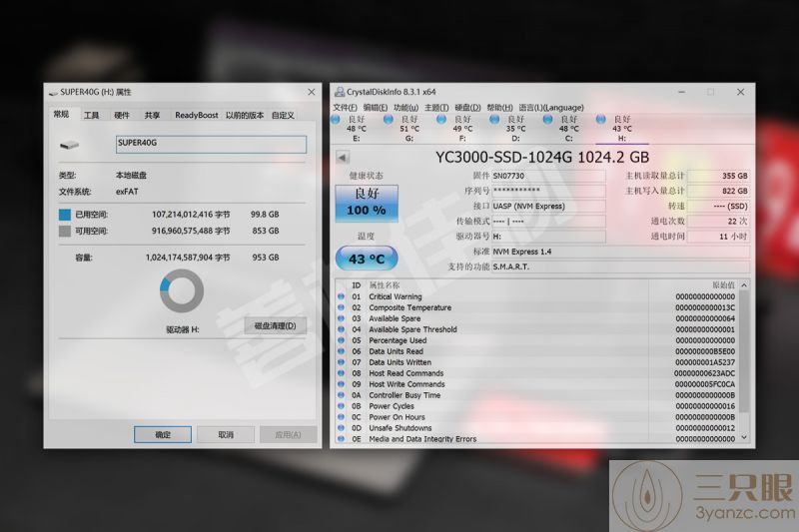Screen dimensions: 799x532
Task: Click the 磁盘清理(D) button
Action: coord(276,325)
